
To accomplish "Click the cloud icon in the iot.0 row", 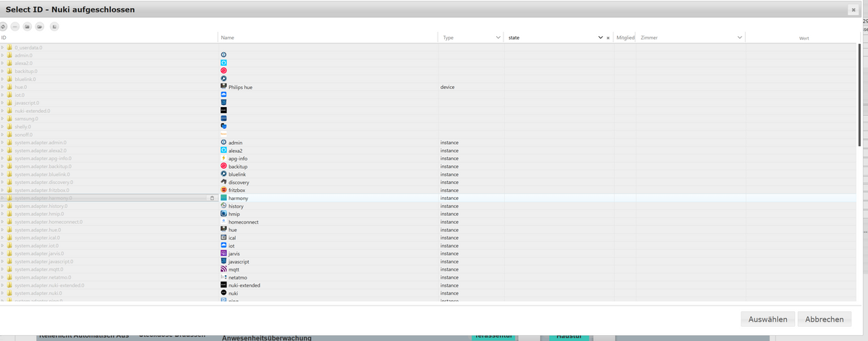I will coord(224,95).
